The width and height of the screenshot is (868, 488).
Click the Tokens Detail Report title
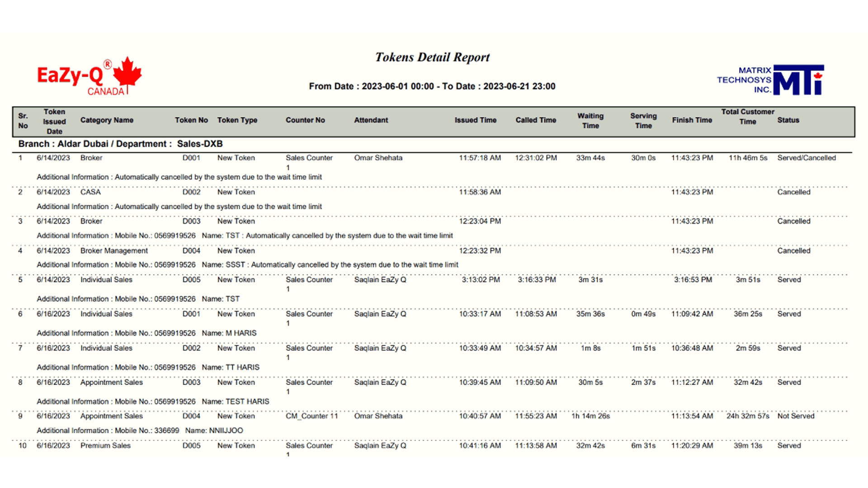click(x=432, y=57)
